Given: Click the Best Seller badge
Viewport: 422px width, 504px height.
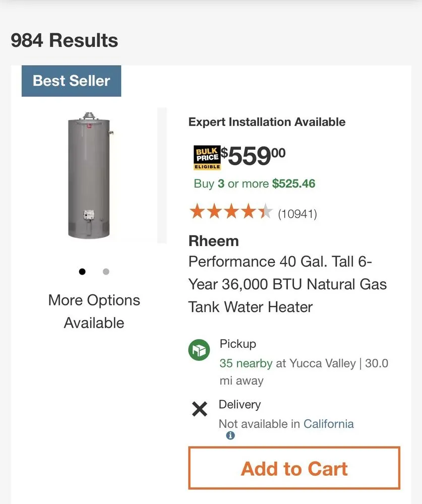Looking at the screenshot, I should pos(72,81).
